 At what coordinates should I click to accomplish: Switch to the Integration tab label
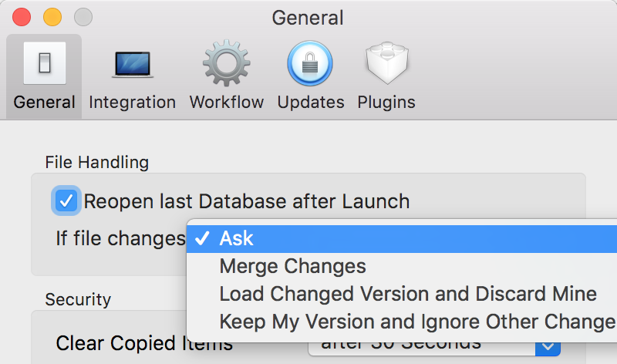(132, 103)
